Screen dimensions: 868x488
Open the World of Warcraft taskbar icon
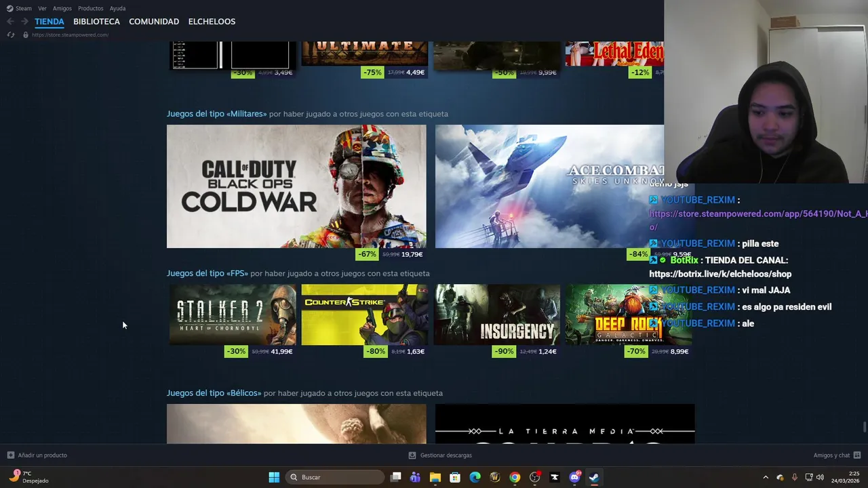(495, 477)
